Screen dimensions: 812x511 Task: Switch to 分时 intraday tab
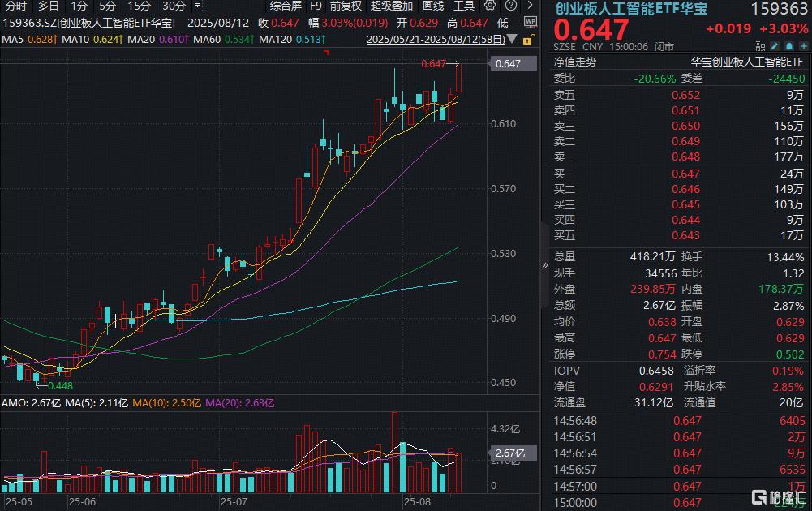[x=16, y=6]
